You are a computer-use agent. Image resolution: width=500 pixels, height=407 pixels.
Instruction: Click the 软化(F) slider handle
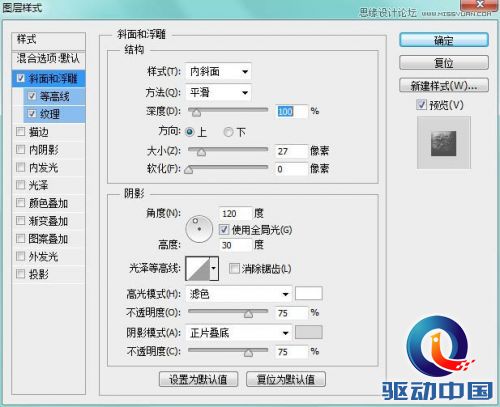point(189,170)
